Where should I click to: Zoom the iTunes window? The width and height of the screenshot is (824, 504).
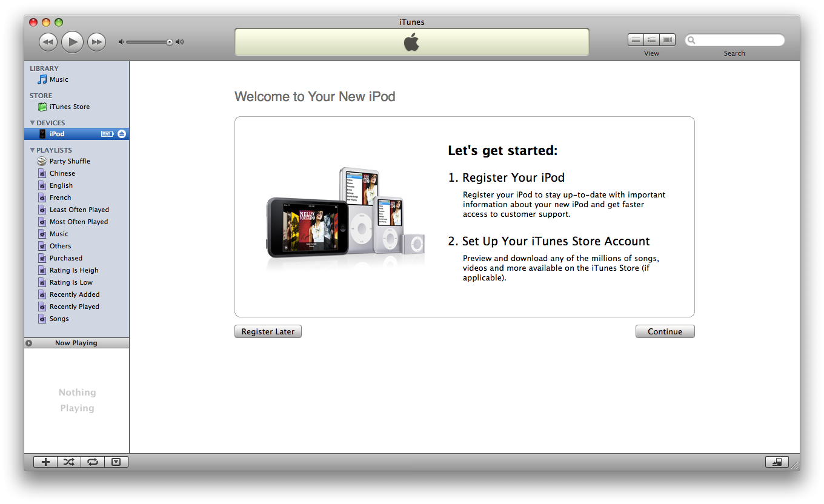coord(59,22)
